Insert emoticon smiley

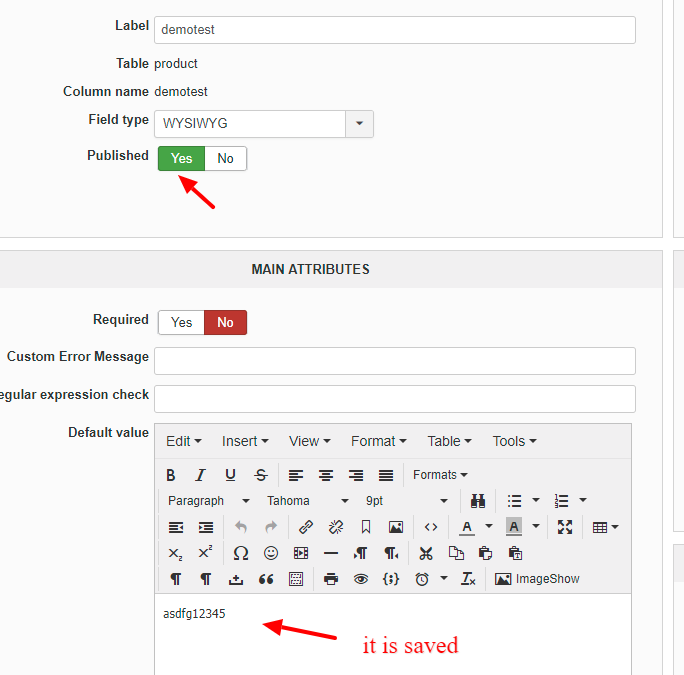click(x=271, y=553)
